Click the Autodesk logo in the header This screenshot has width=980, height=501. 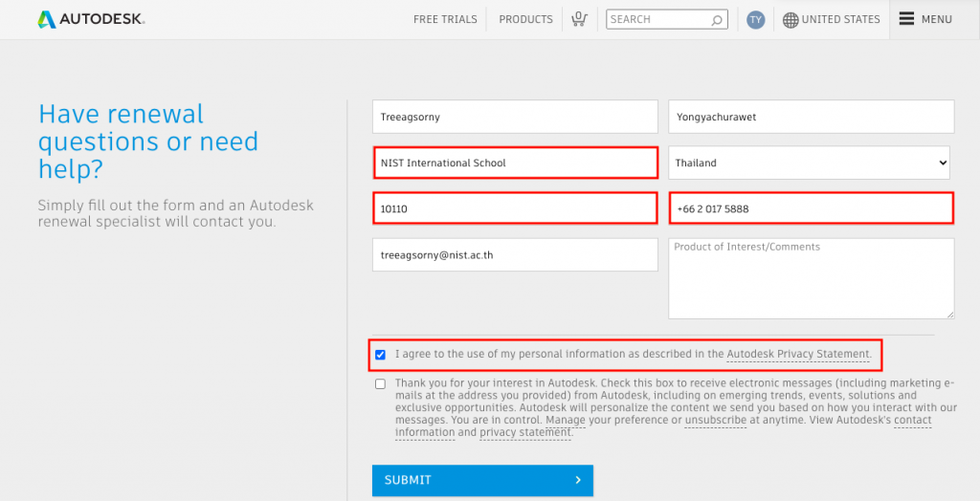coord(91,19)
